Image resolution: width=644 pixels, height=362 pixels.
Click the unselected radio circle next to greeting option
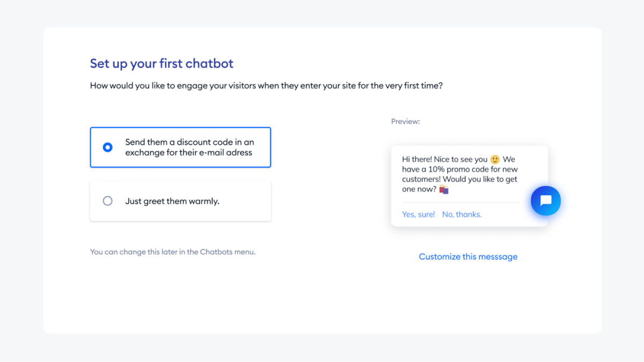coord(107,201)
